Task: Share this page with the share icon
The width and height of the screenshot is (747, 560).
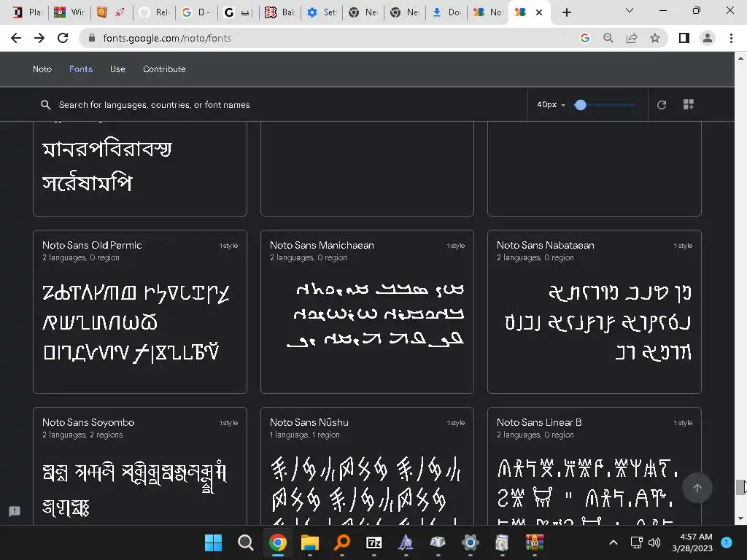Action: (632, 38)
